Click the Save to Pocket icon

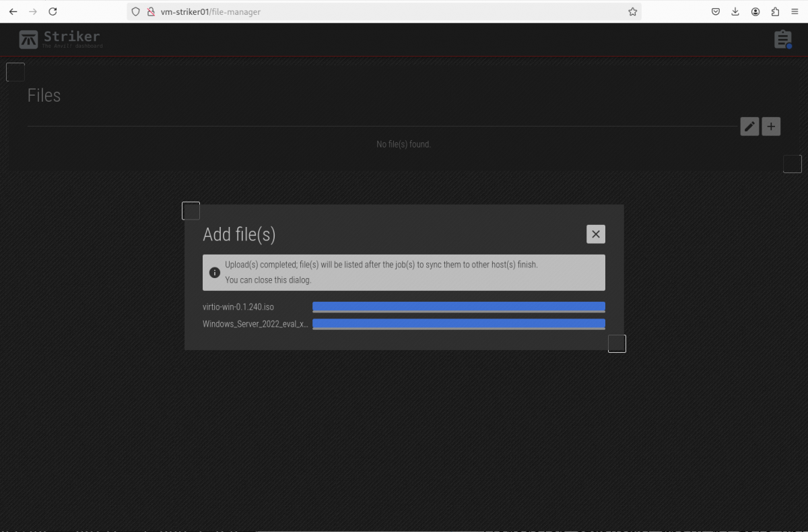click(x=716, y=11)
